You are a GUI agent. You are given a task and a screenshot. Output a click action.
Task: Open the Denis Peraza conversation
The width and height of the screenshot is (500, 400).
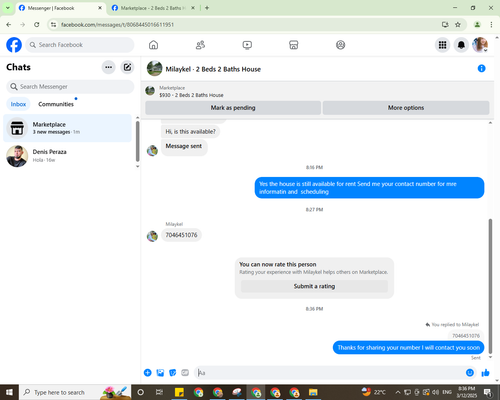tap(67, 156)
